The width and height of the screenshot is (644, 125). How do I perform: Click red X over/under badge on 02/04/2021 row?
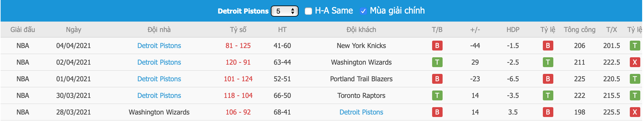click(x=634, y=62)
